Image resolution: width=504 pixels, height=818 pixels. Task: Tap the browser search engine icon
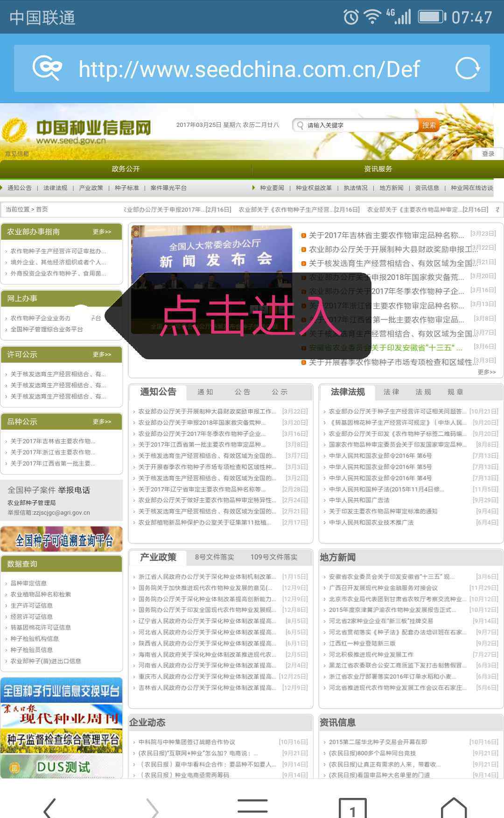[x=47, y=68]
